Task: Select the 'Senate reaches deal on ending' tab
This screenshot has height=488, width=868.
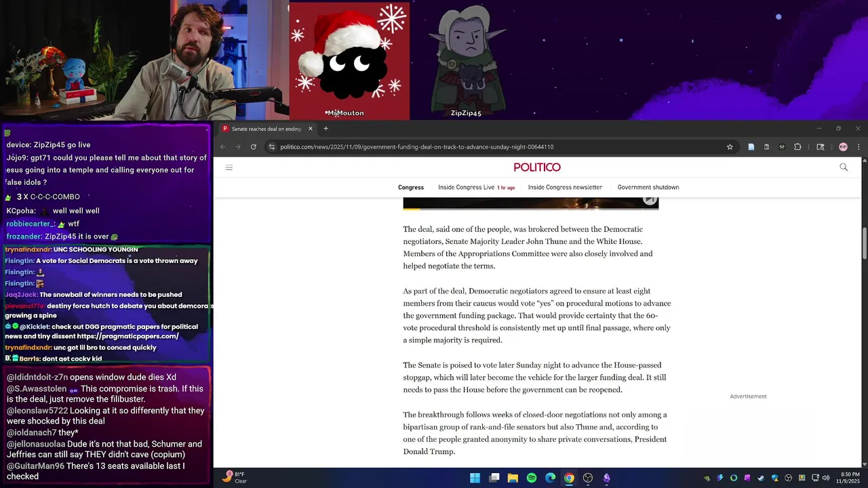Action: [x=267, y=129]
